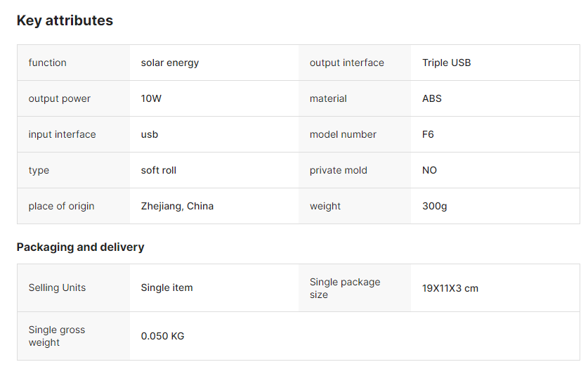Select the '10W' power value
588x369 pixels.
click(151, 98)
